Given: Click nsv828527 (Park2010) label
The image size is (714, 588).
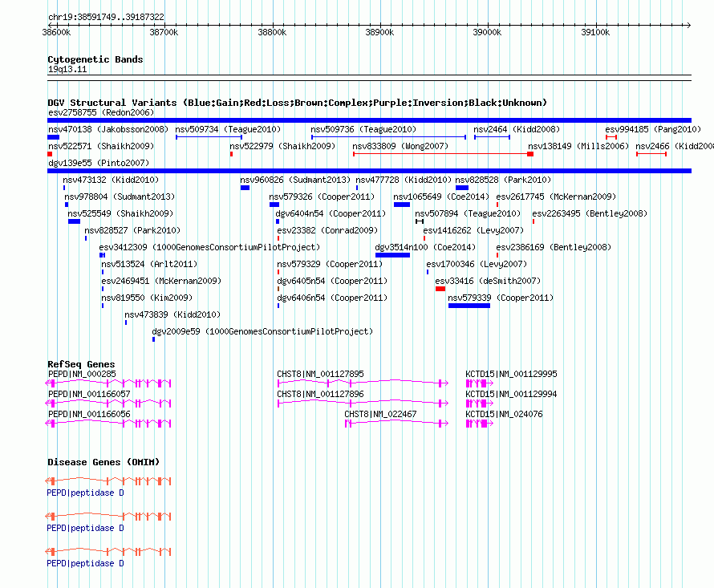Looking at the screenshot, I should [x=132, y=230].
